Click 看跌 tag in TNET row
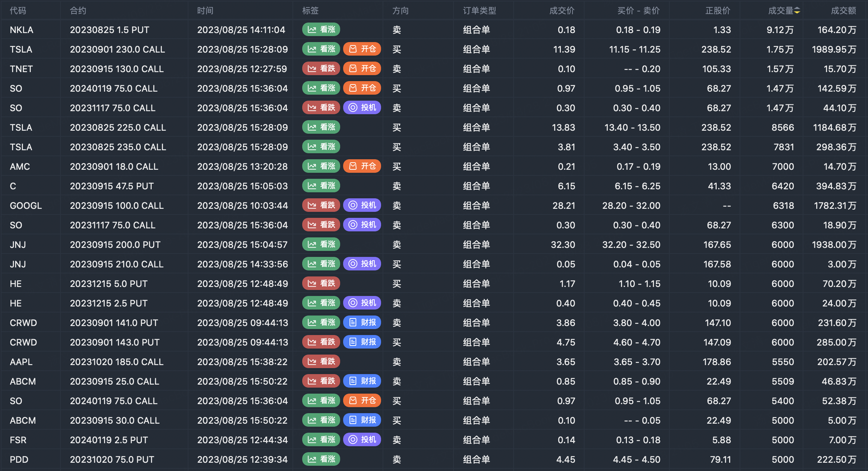Image resolution: width=868 pixels, height=471 pixels. (321, 69)
